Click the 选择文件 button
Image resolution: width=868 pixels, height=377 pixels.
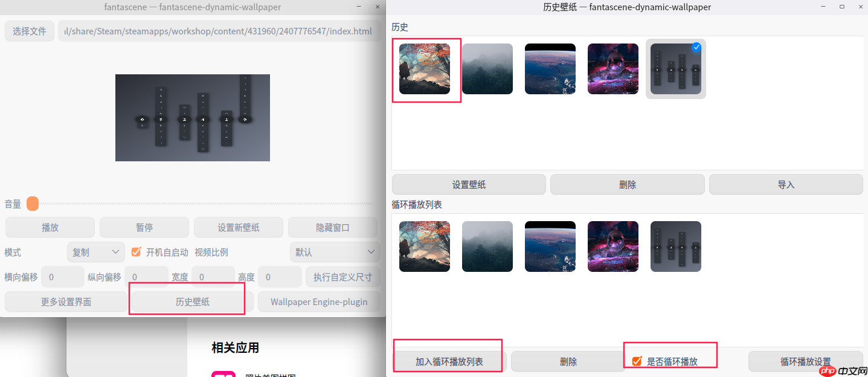[x=30, y=31]
